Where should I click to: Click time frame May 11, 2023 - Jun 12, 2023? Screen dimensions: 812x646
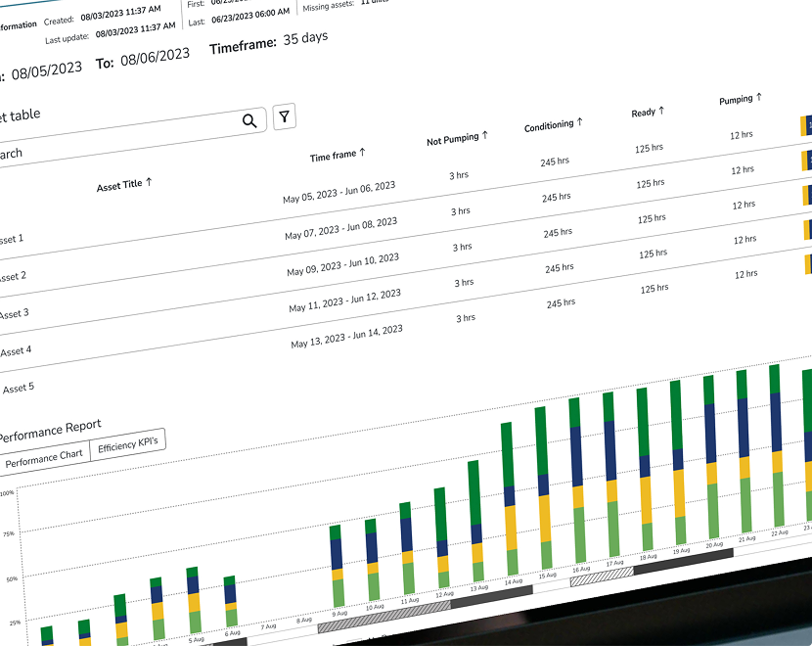pos(345,300)
